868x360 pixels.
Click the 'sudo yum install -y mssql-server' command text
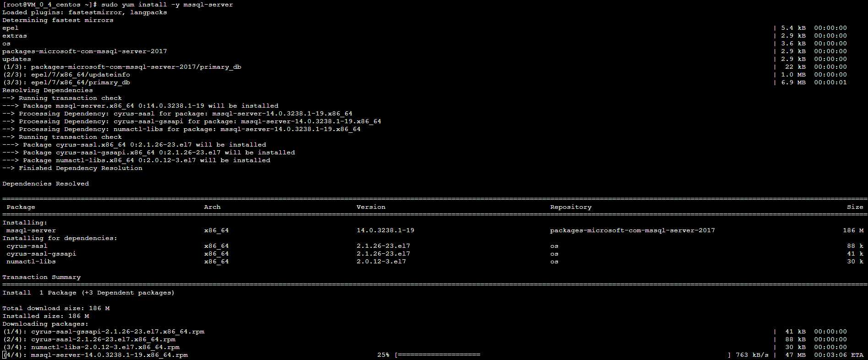tap(167, 5)
